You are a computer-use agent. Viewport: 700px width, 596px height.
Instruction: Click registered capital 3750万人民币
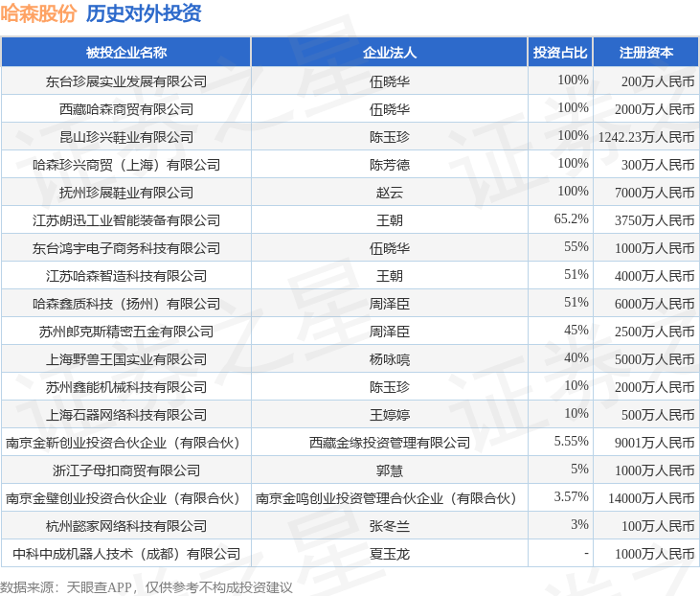click(654, 220)
